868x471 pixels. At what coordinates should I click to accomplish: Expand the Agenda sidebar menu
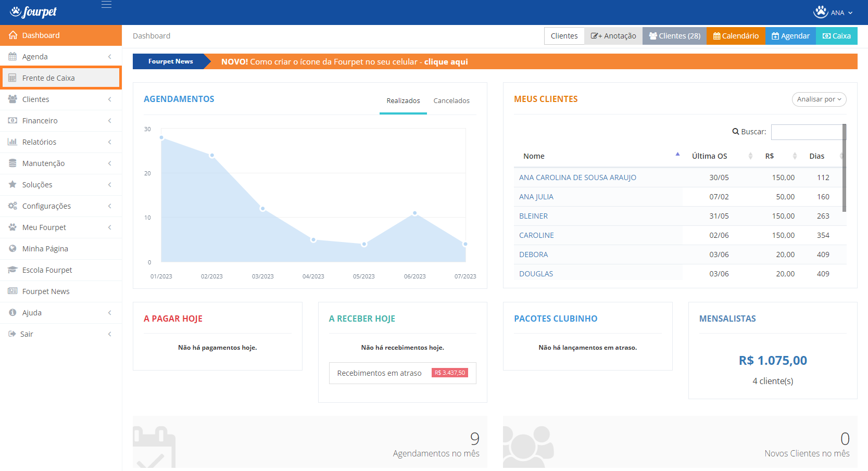click(110, 57)
